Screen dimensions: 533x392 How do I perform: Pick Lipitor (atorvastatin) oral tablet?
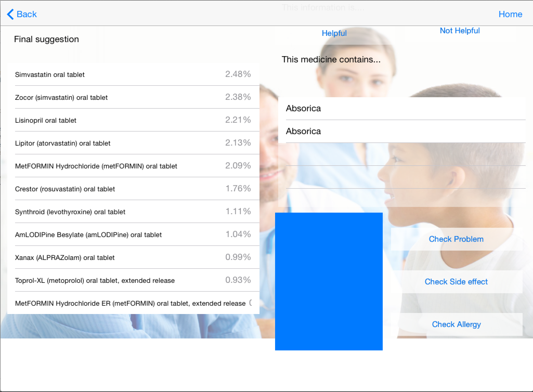[133, 143]
